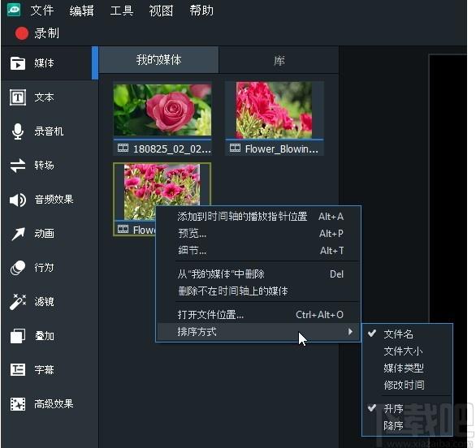476x448 pixels.
Task: Sort by 媒体类型 in submenu
Action: tap(408, 368)
